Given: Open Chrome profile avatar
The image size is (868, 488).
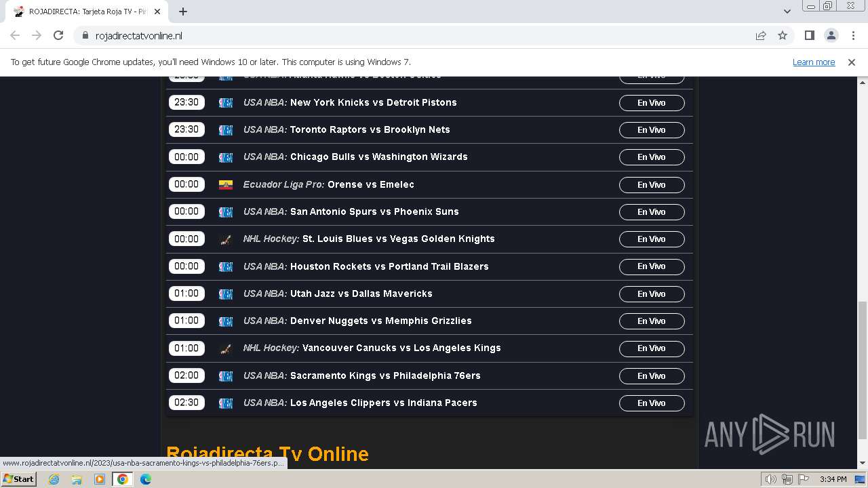Looking at the screenshot, I should click(831, 35).
